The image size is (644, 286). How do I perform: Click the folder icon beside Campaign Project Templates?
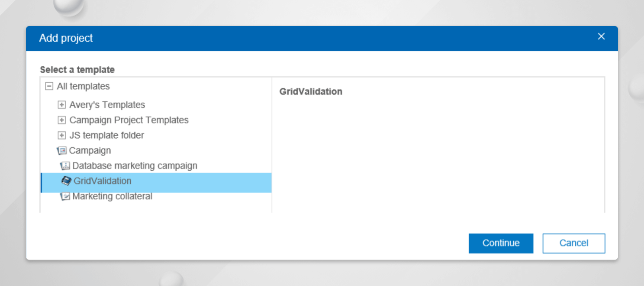62,120
